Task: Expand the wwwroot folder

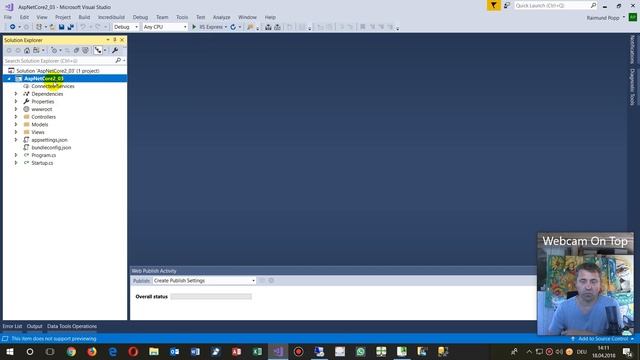Action: pos(16,109)
